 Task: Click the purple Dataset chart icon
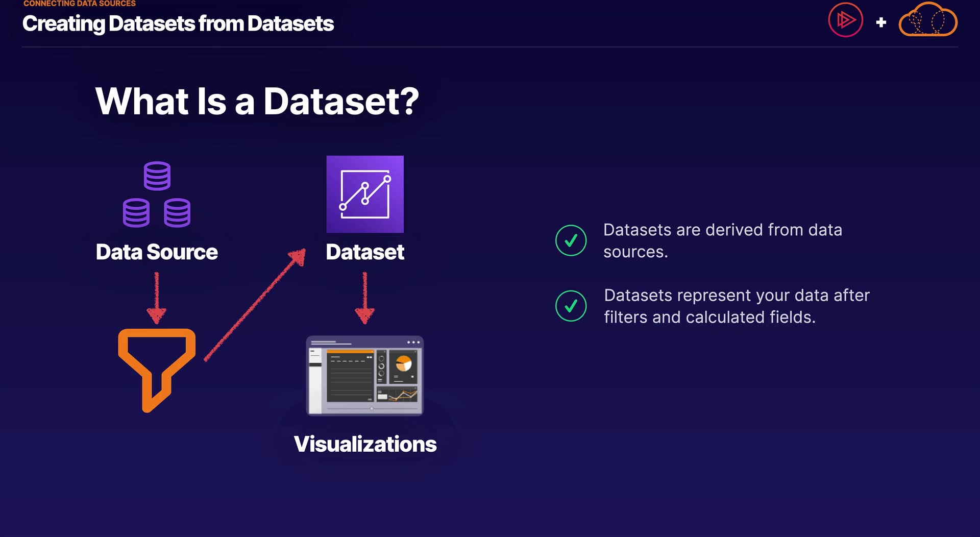[x=365, y=194]
